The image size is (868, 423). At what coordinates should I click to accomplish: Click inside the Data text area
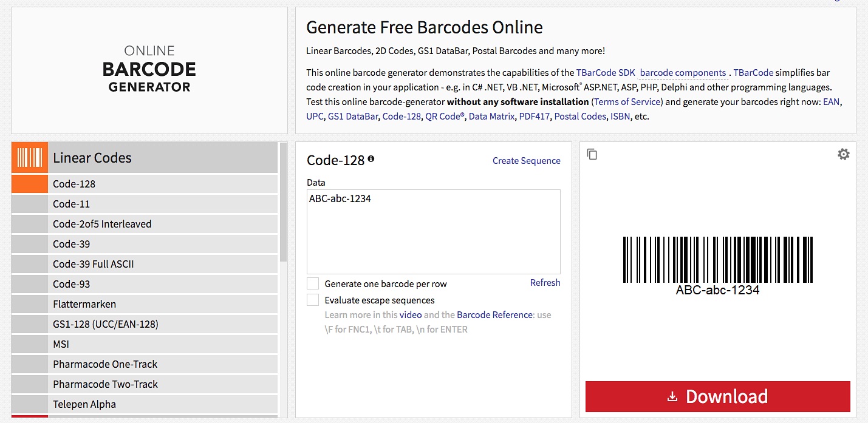coord(434,232)
